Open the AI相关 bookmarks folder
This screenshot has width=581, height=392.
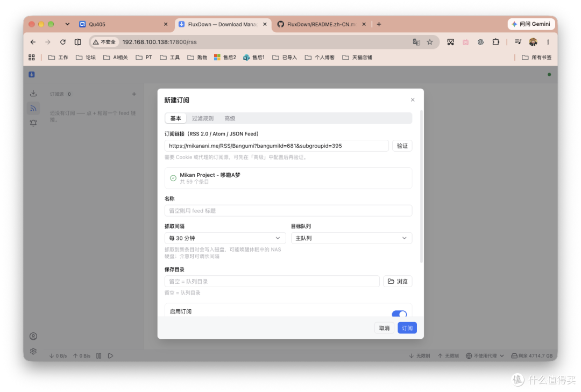pyautogui.click(x=116, y=58)
